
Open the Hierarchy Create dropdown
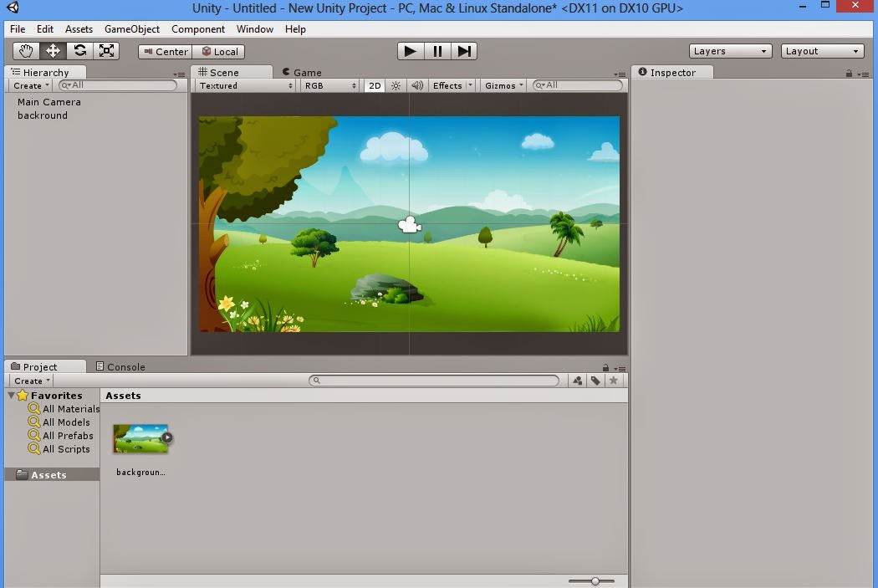[x=32, y=85]
